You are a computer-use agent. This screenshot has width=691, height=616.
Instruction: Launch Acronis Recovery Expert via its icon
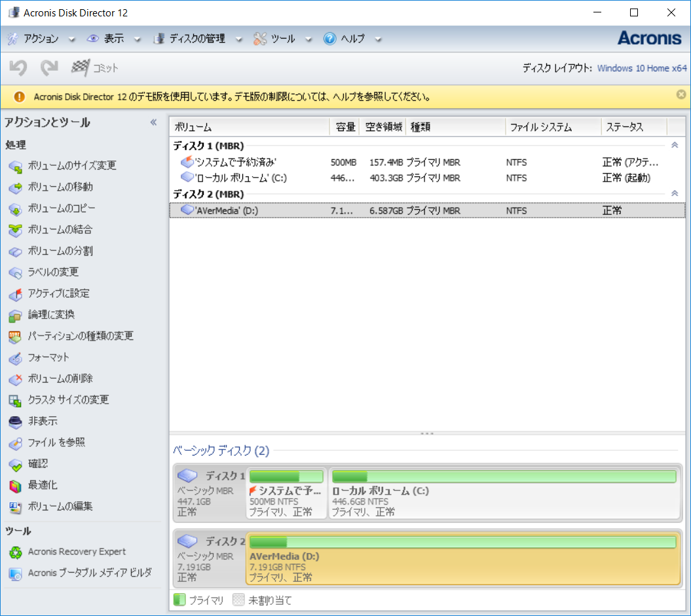pos(16,552)
